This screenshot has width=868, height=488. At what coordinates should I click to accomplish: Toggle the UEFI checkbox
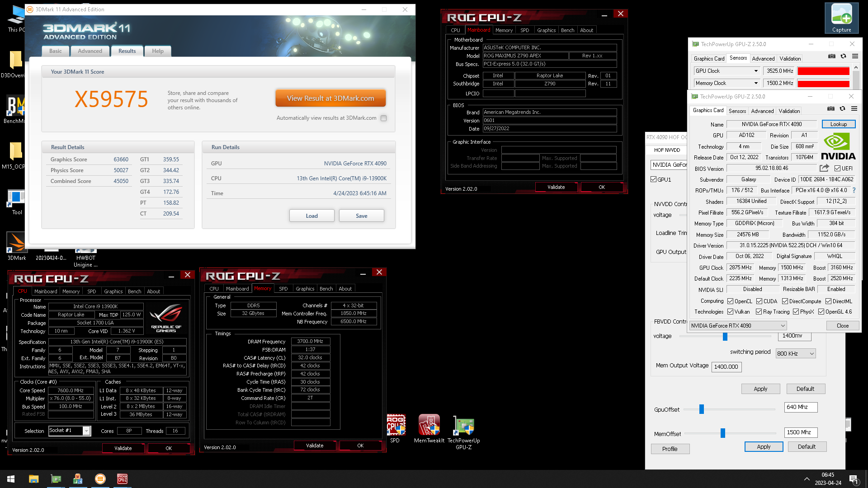[x=837, y=169]
